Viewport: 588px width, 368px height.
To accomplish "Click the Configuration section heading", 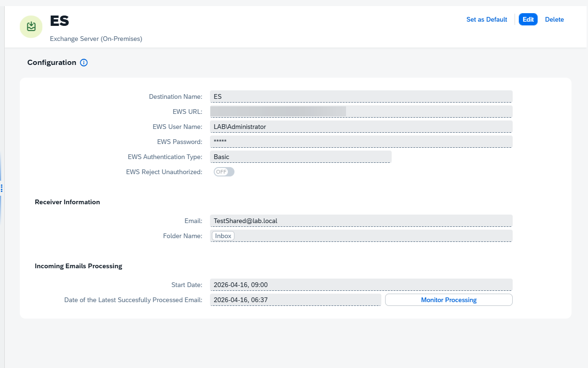I will 52,63.
